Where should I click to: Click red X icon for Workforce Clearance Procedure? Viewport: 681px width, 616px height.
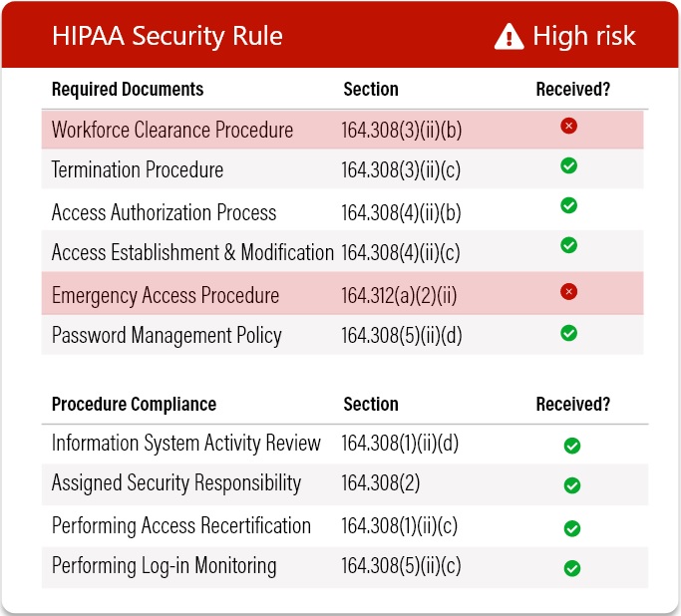click(568, 126)
